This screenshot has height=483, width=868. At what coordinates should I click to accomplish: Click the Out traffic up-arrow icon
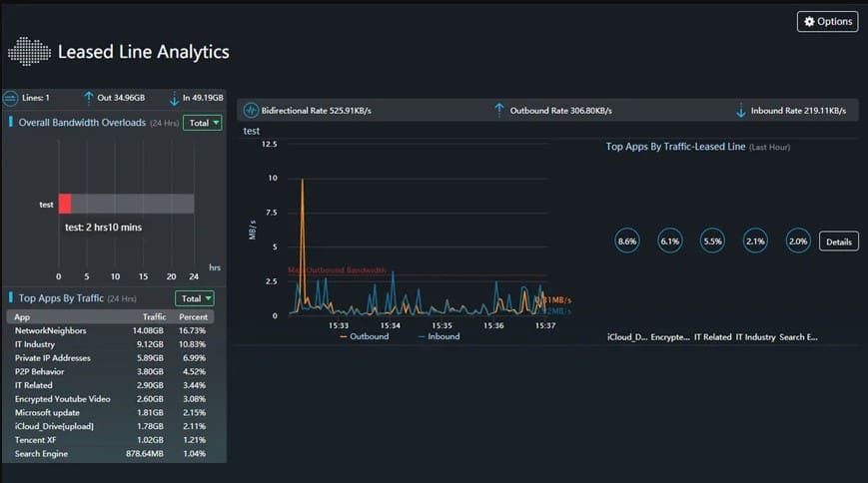[x=89, y=98]
